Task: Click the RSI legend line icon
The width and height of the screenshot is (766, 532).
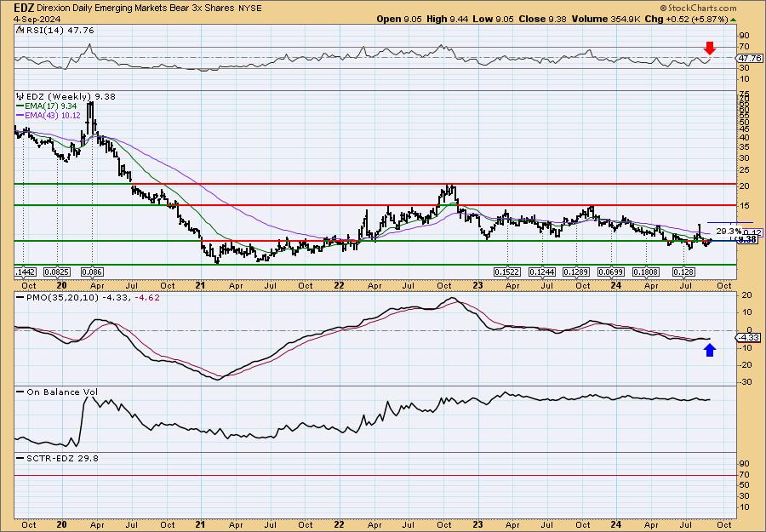Action: [x=20, y=31]
